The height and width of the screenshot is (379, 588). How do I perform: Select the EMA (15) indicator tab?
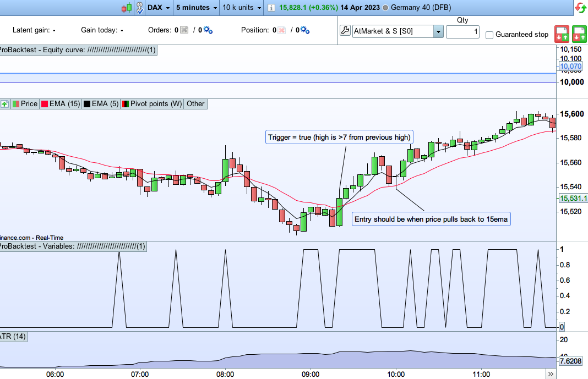(61, 104)
